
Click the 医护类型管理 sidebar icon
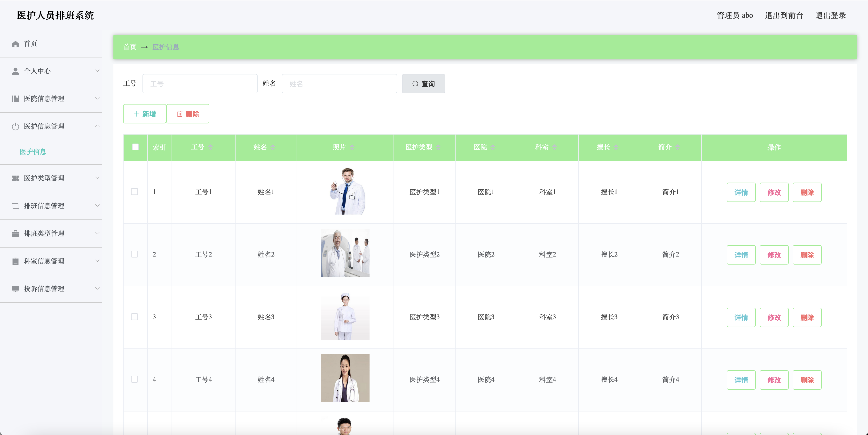click(x=16, y=178)
